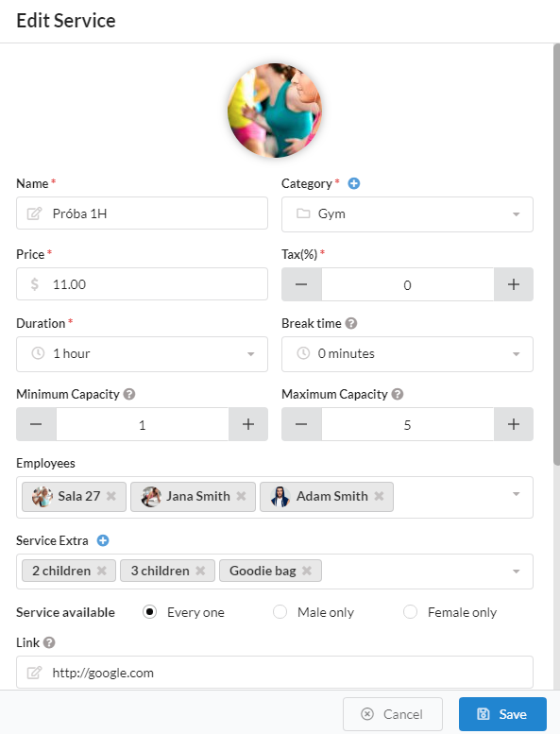Remove Adam Smith tag from Employees

coord(379,496)
